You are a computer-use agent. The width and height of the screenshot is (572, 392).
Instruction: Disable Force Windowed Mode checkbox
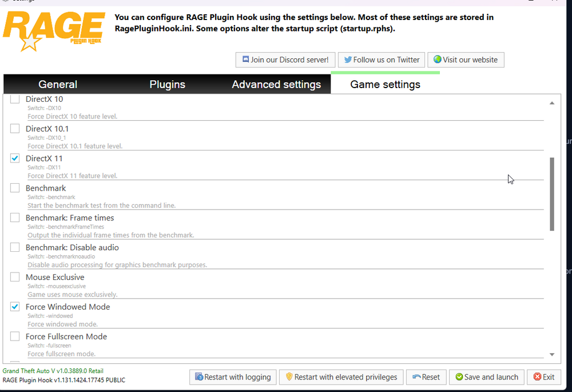click(x=15, y=307)
